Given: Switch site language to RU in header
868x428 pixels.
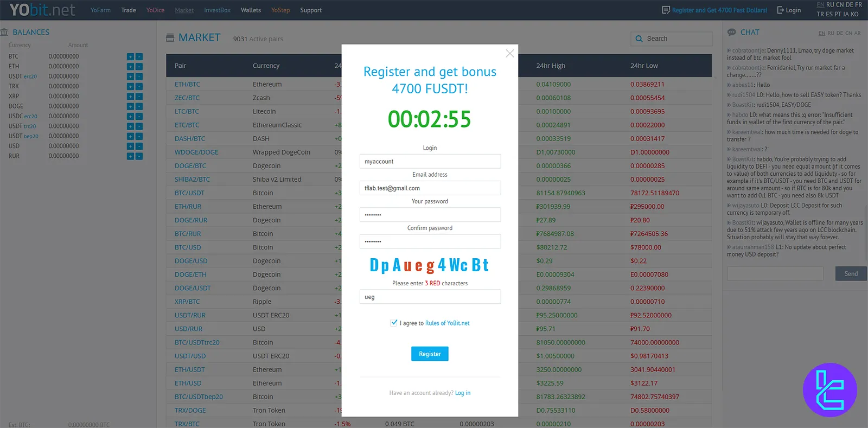Looking at the screenshot, I should [x=831, y=4].
